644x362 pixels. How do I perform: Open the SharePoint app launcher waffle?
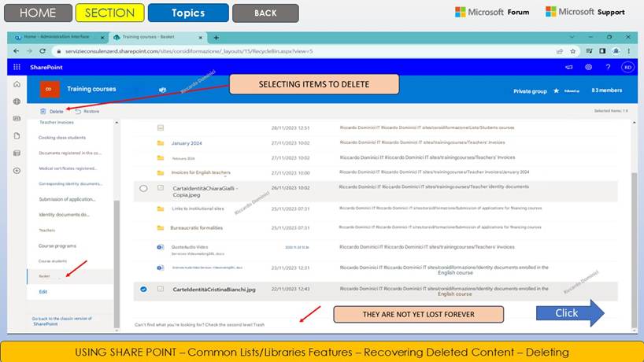point(17,67)
